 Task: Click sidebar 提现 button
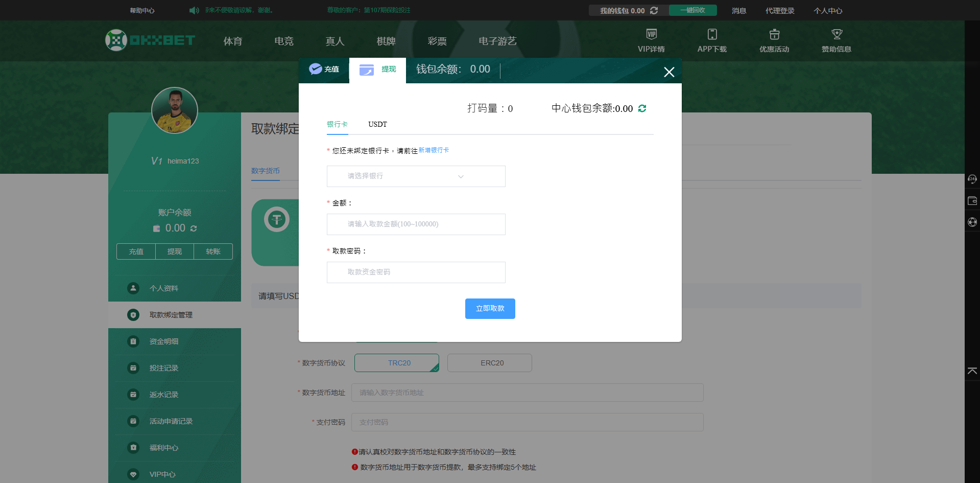coord(175,251)
